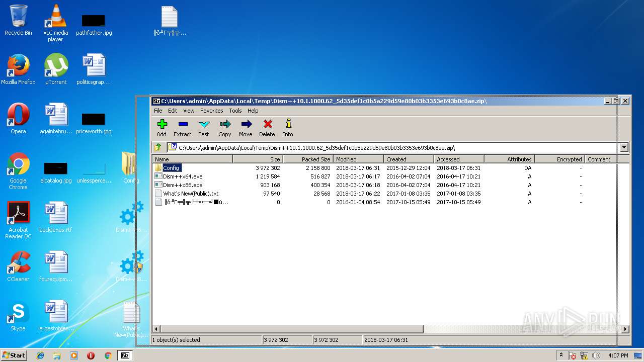Click the 1 object(s) selected status text
This screenshot has height=362, width=644.
coord(176,340)
